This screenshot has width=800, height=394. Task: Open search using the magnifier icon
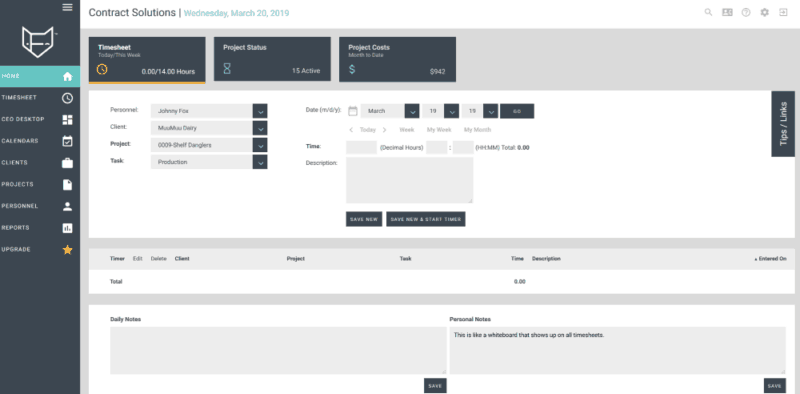click(708, 13)
